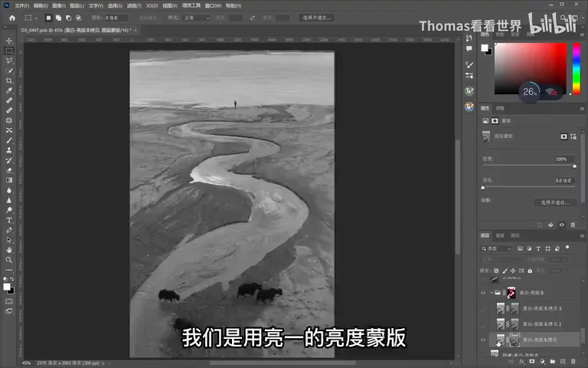Screen dimensions: 588x368
Task: Open the layer filter 类型 dropdown
Action: 496,248
